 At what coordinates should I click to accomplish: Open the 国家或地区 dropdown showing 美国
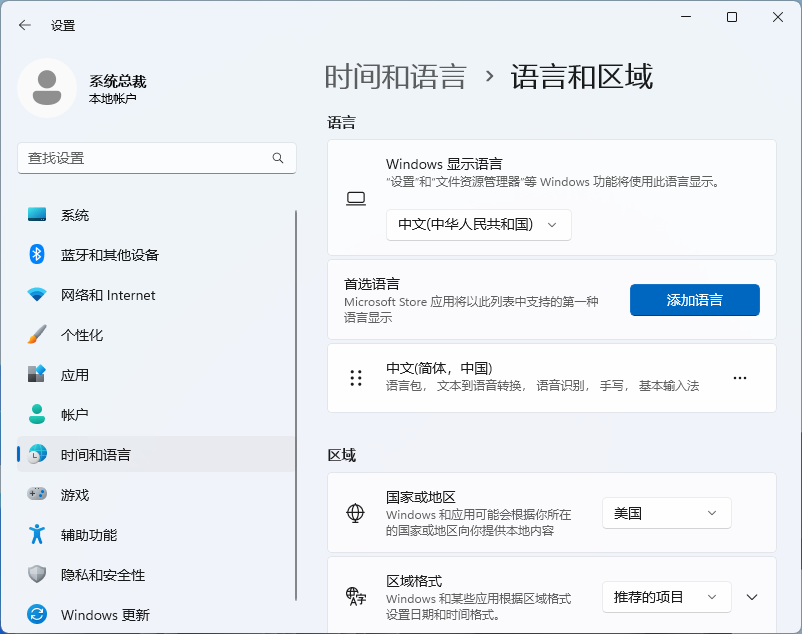click(x=666, y=513)
